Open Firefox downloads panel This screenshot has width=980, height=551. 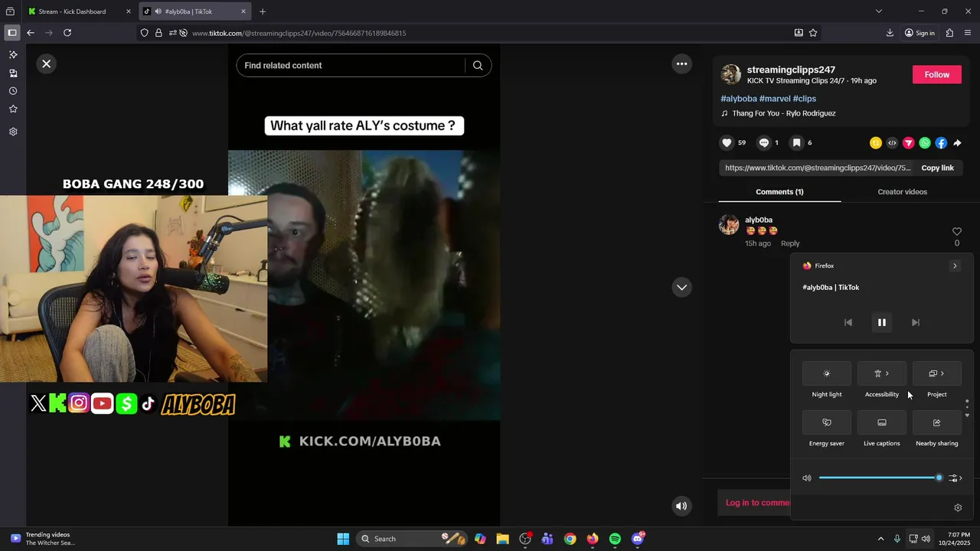click(x=890, y=33)
